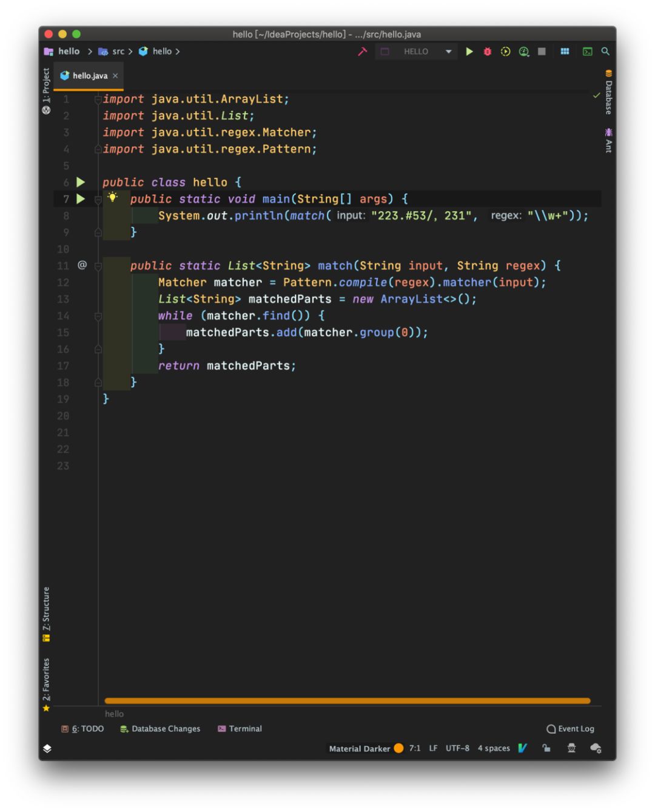Run HELLO with the green play button
Image resolution: width=655 pixels, height=812 pixels.
pyautogui.click(x=469, y=52)
